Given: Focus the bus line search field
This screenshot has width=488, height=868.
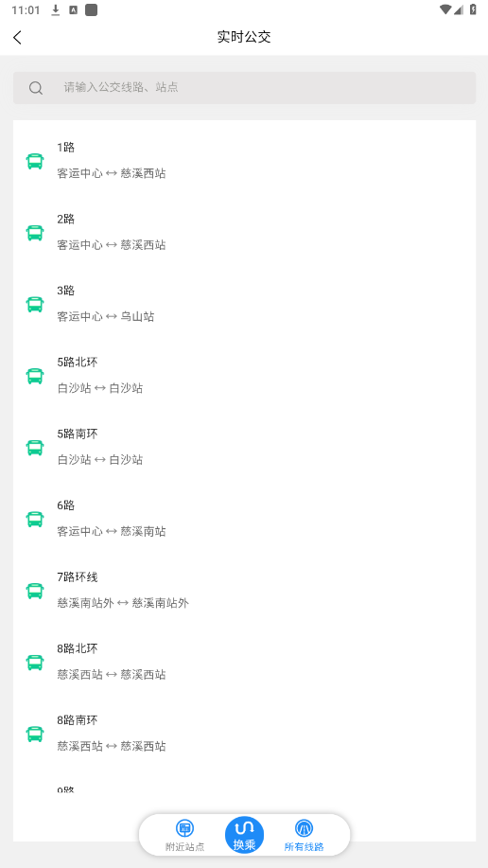Looking at the screenshot, I should tap(245, 87).
